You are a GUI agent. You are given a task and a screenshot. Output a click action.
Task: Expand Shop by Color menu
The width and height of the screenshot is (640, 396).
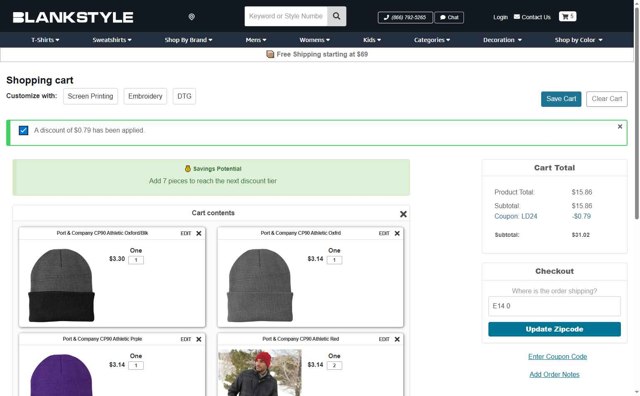(578, 40)
